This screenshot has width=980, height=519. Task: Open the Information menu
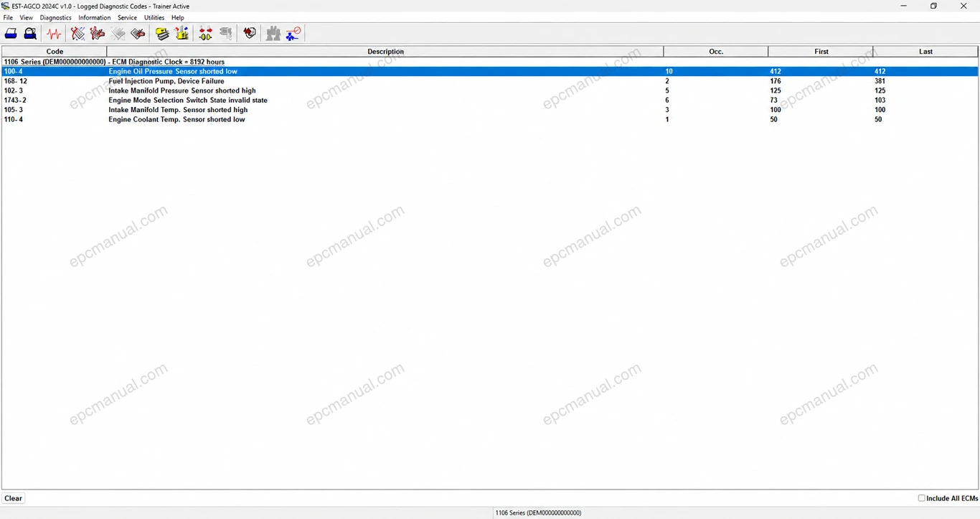click(x=94, y=17)
